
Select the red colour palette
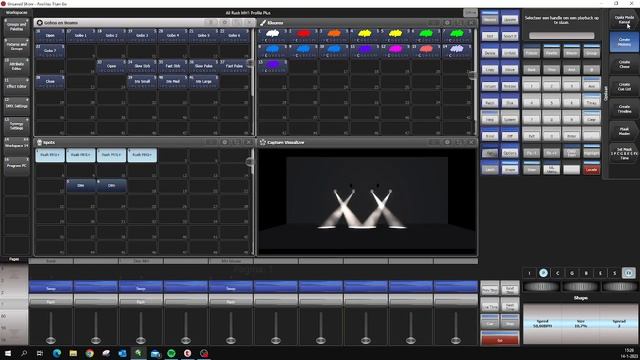click(303, 36)
